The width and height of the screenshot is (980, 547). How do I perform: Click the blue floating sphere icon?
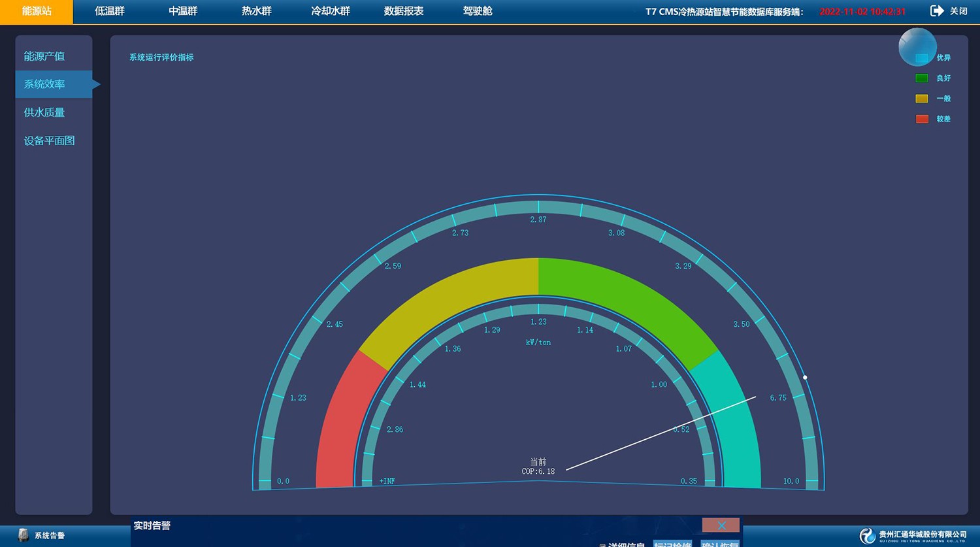click(917, 46)
